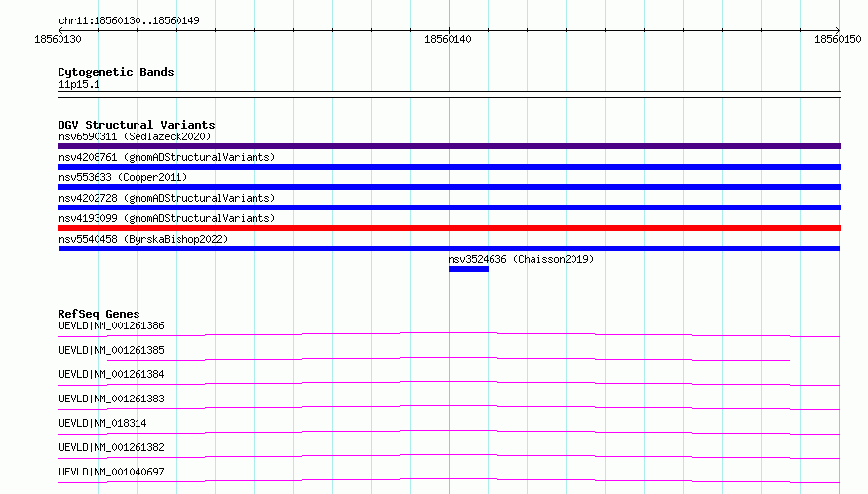Open variant nsv5540458 (ByrskaBishop2022) label
The image size is (868, 494).
point(143,239)
